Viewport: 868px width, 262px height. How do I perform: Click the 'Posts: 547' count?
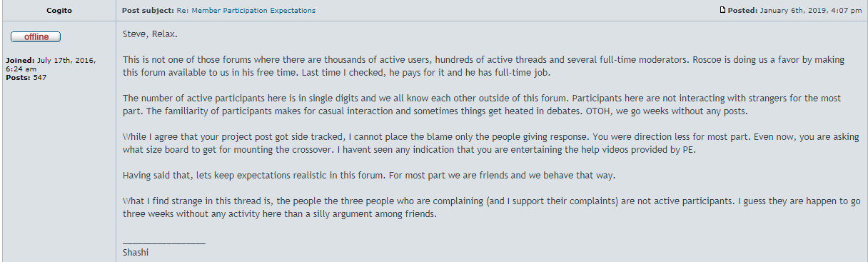[26, 76]
